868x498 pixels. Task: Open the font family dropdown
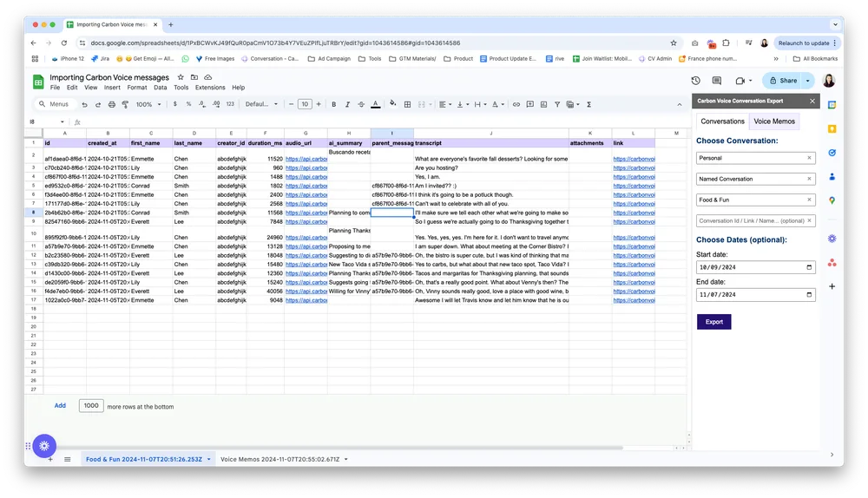click(x=261, y=105)
